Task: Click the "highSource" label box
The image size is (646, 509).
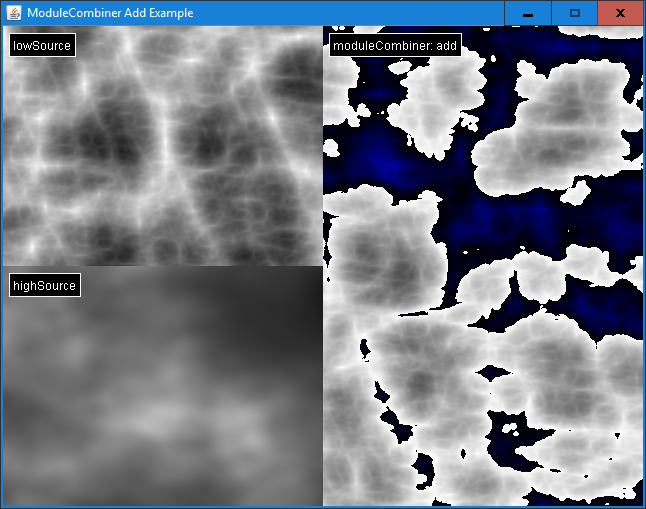Action: (44, 286)
